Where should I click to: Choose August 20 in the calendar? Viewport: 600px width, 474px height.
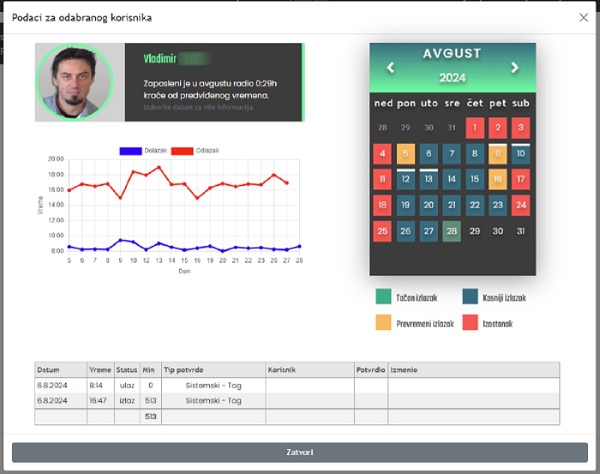[428, 205]
